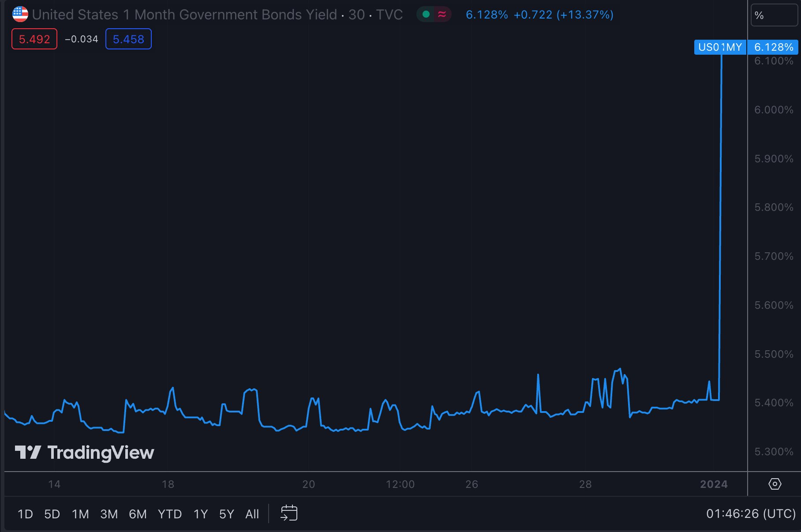
Task: Select the 5D time range
Action: pos(52,514)
